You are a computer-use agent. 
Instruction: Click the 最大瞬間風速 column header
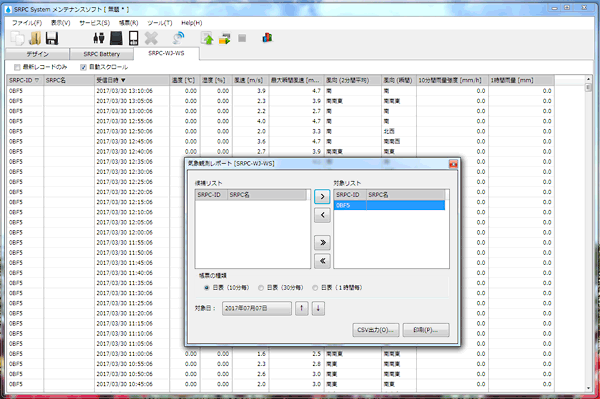pyautogui.click(x=297, y=80)
